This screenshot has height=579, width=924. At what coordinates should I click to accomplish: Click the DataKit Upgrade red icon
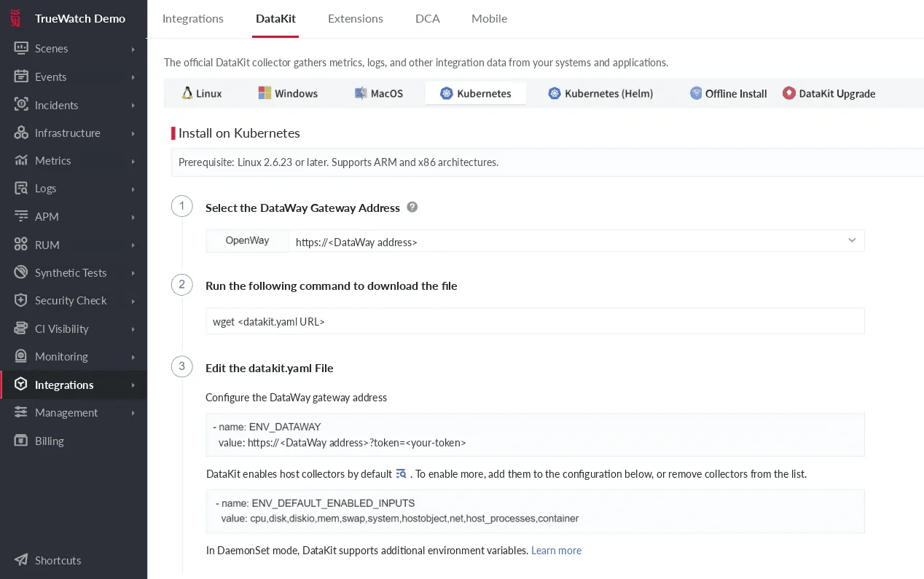789,93
